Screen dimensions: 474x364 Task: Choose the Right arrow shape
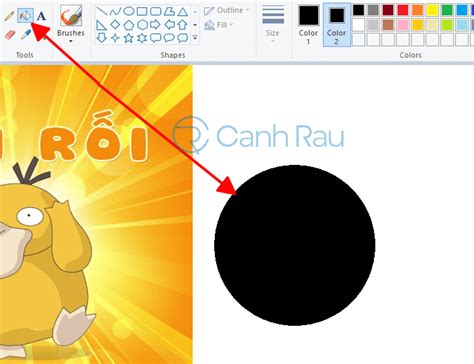point(155,25)
